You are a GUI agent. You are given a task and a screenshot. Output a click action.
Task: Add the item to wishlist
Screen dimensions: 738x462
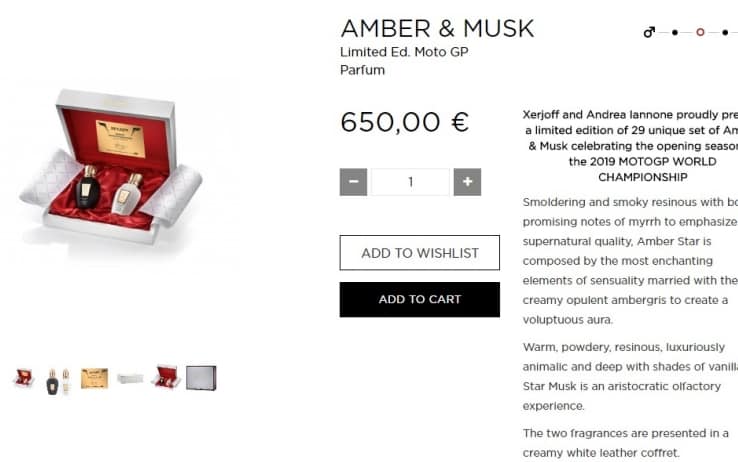coord(419,253)
